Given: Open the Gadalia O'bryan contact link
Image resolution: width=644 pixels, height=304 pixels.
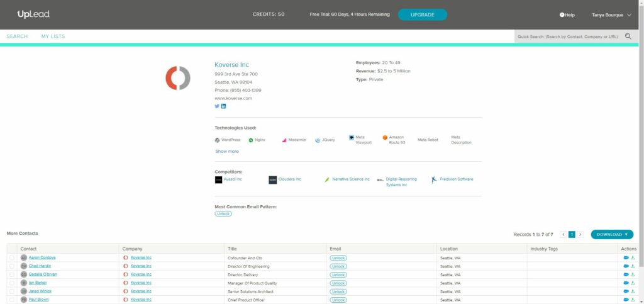Looking at the screenshot, I should point(43,274).
